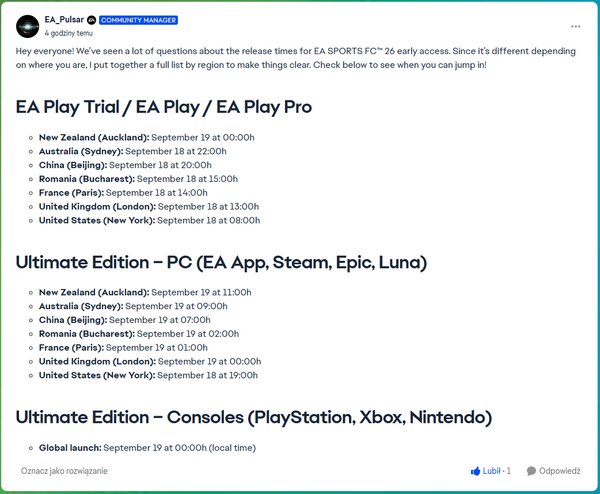Image resolution: width=600 pixels, height=494 pixels.
Task: Click the intro sentence starting 'Hey everyone!'
Action: [295, 51]
